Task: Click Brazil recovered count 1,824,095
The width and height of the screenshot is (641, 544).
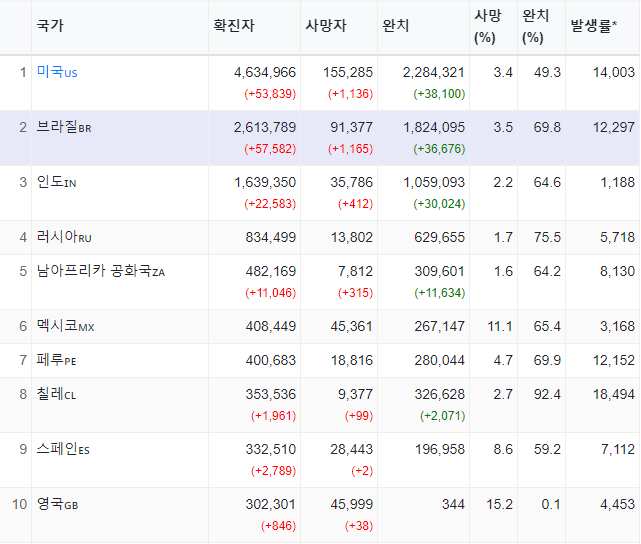Action: tap(434, 128)
